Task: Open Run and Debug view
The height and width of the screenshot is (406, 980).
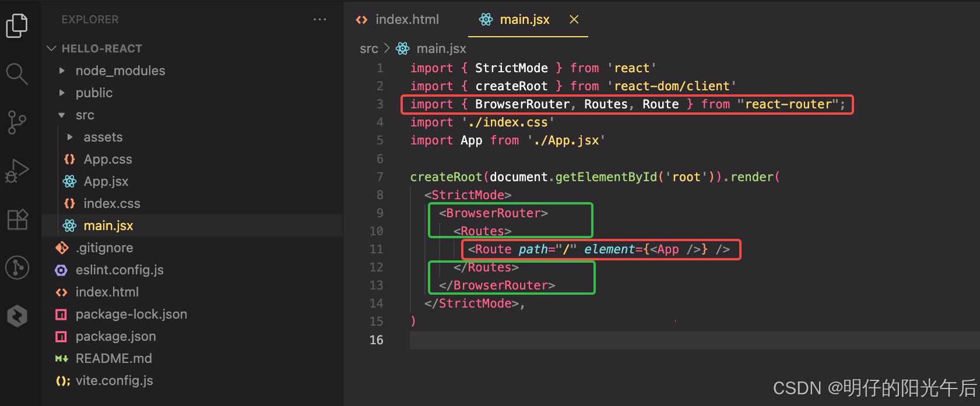Action: (x=16, y=171)
